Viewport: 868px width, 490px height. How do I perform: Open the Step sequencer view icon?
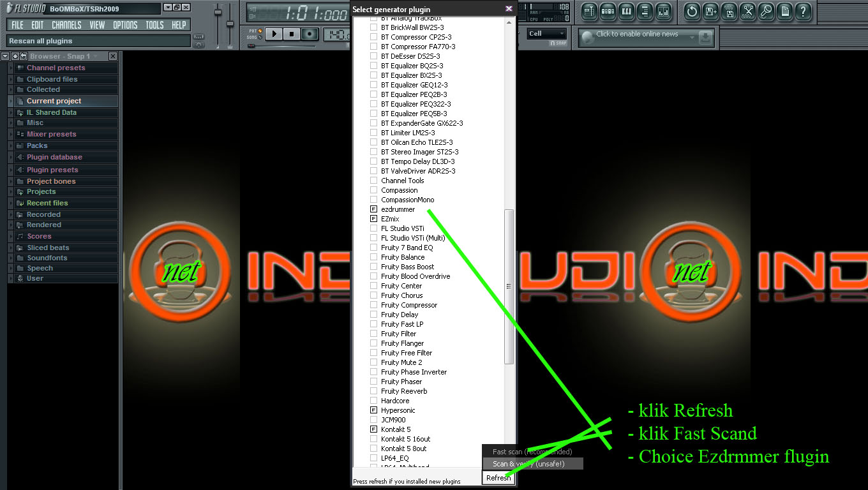click(608, 11)
